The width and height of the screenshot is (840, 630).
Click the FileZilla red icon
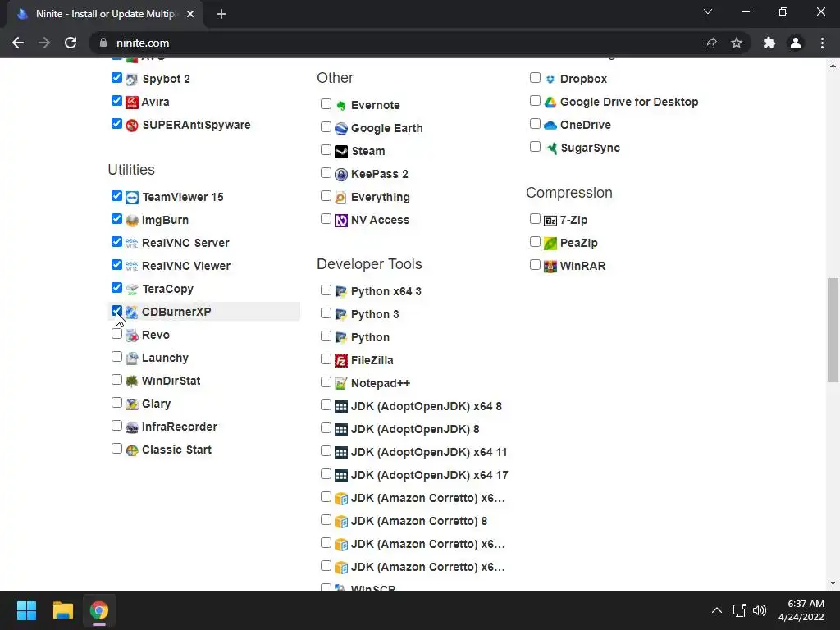pyautogui.click(x=341, y=361)
